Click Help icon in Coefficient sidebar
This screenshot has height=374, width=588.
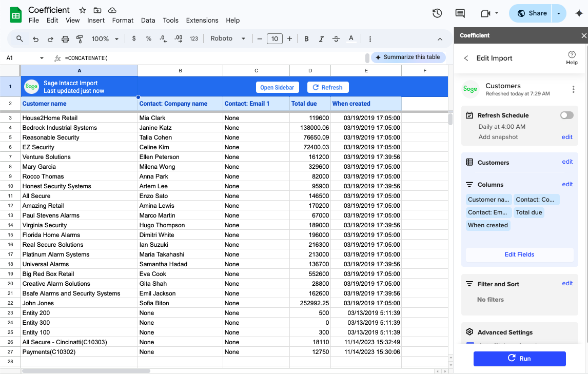coord(572,58)
